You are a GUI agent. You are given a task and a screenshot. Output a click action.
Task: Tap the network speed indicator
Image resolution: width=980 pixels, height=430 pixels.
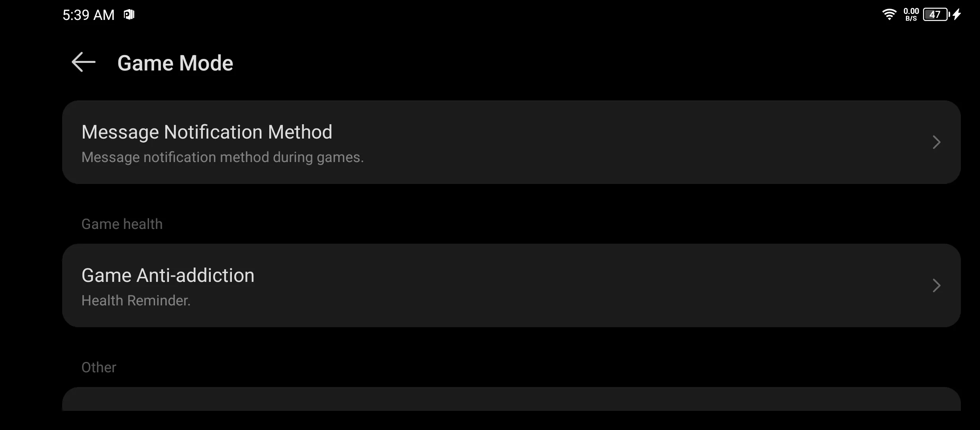coord(911,15)
